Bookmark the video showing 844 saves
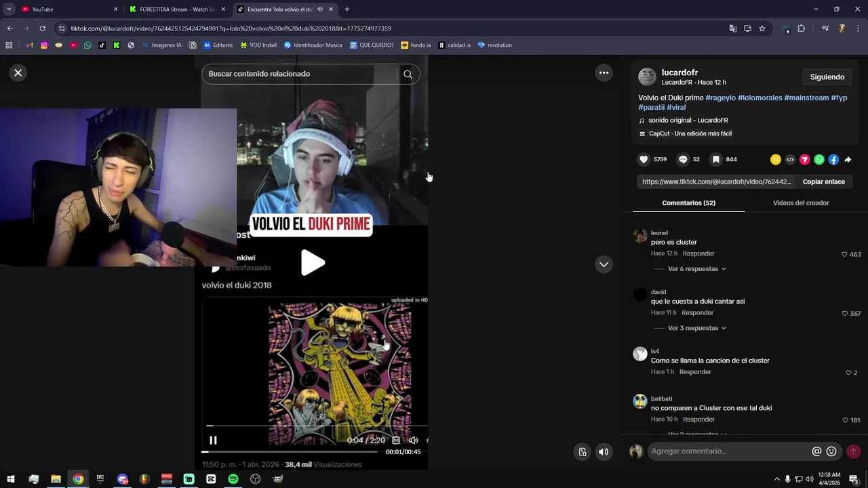 715,159
